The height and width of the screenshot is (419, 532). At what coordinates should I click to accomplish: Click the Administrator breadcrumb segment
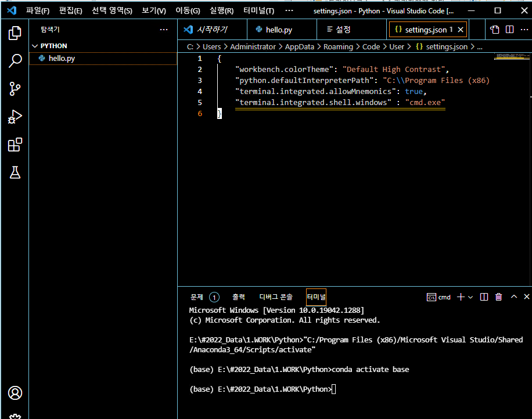[x=253, y=47]
